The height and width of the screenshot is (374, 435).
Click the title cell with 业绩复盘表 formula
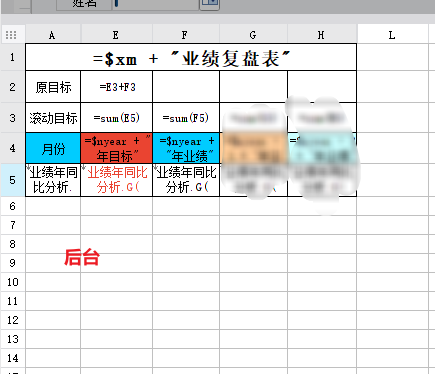tap(191, 57)
